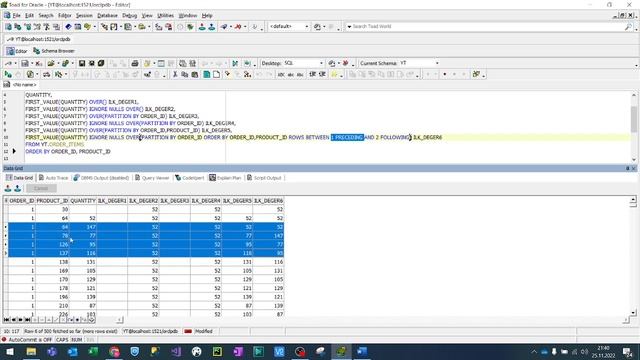Select the cell with PRODUCT_ID 169

[x=52, y=271]
